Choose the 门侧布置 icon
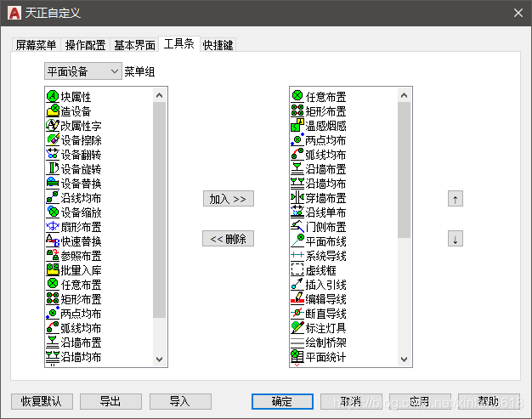This screenshot has width=532, height=419. tap(297, 227)
